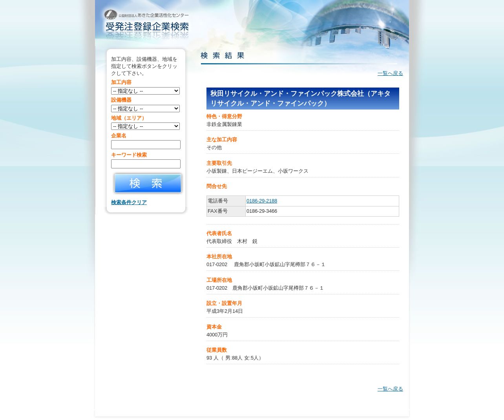Click the company name header 秋田リサイクル・アンド・ファインパック
504x420 pixels.
[303, 99]
